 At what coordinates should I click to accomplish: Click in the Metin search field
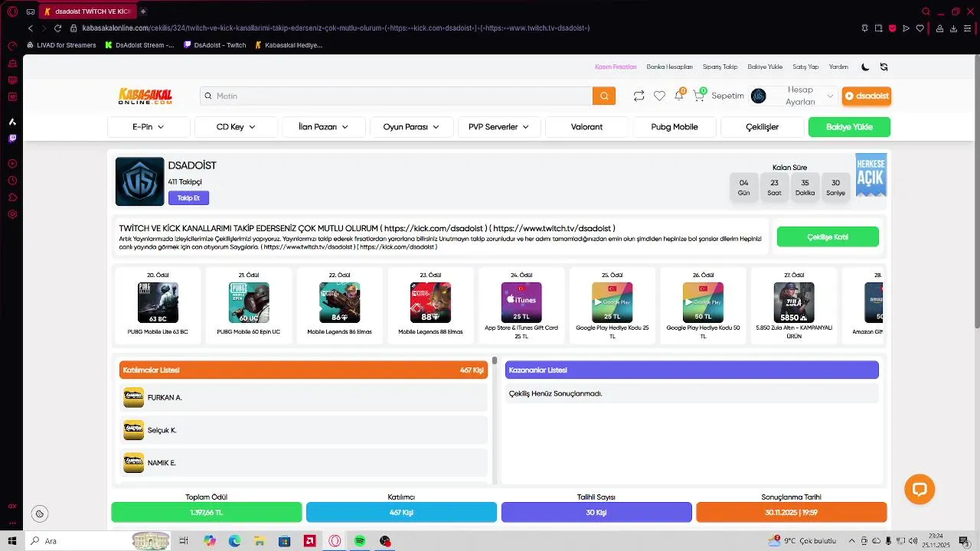coord(396,96)
